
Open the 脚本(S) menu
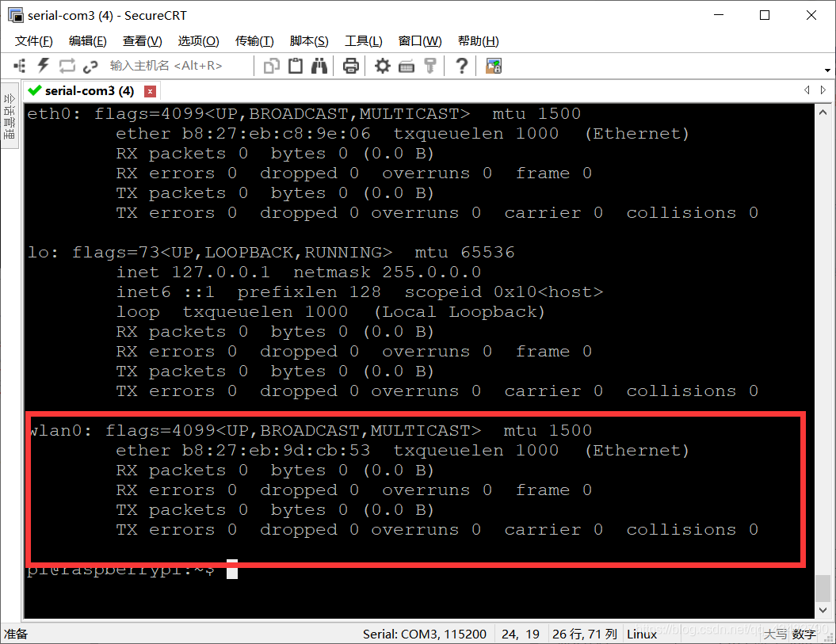(x=309, y=41)
